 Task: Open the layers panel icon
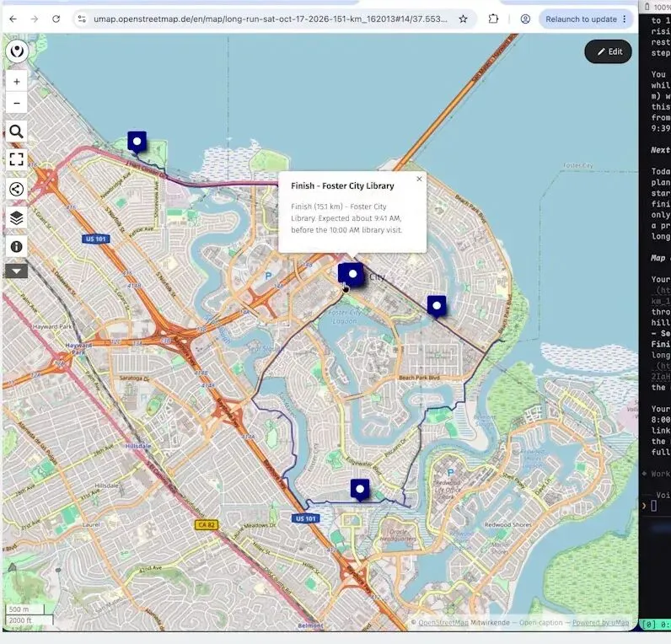tap(17, 217)
